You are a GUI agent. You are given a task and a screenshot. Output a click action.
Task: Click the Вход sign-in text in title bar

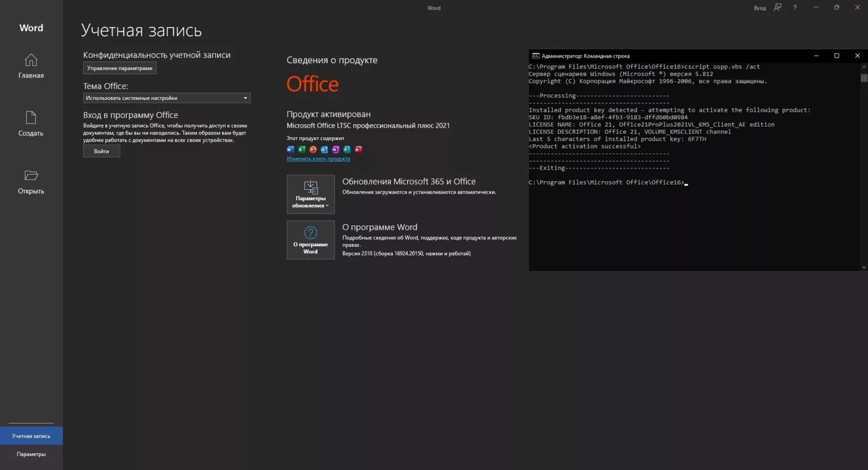pyautogui.click(x=759, y=8)
